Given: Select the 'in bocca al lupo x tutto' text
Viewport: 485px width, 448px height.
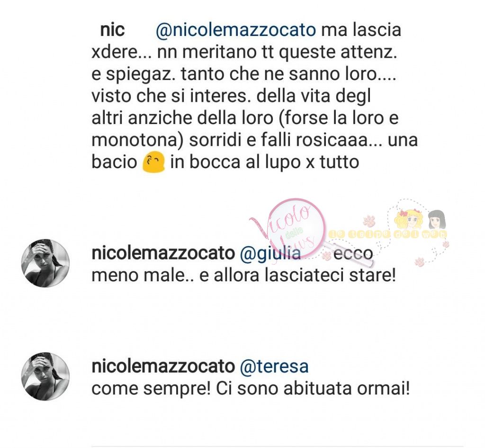Looking at the screenshot, I should (265, 162).
